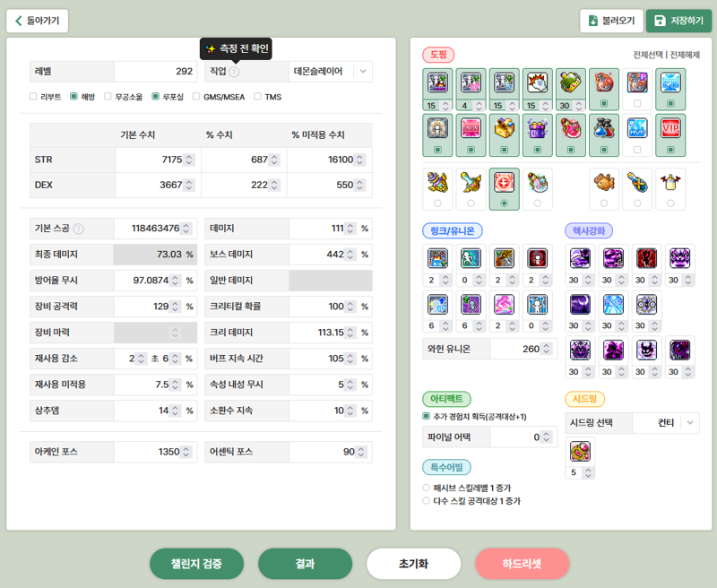Click the golden seed ring icon

(580, 452)
